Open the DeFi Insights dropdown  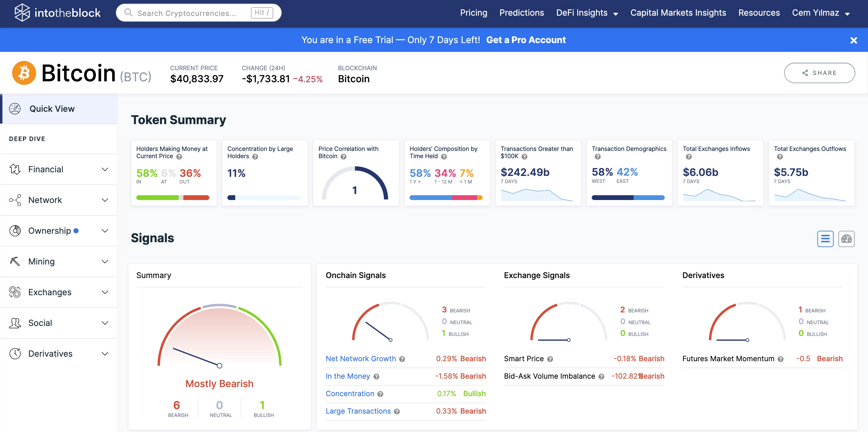pyautogui.click(x=587, y=13)
